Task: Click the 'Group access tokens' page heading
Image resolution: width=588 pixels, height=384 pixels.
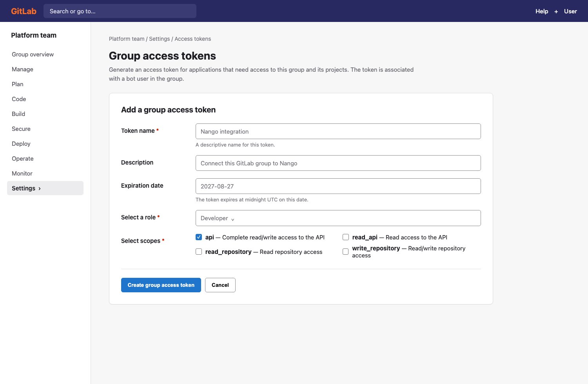Action: point(162,56)
